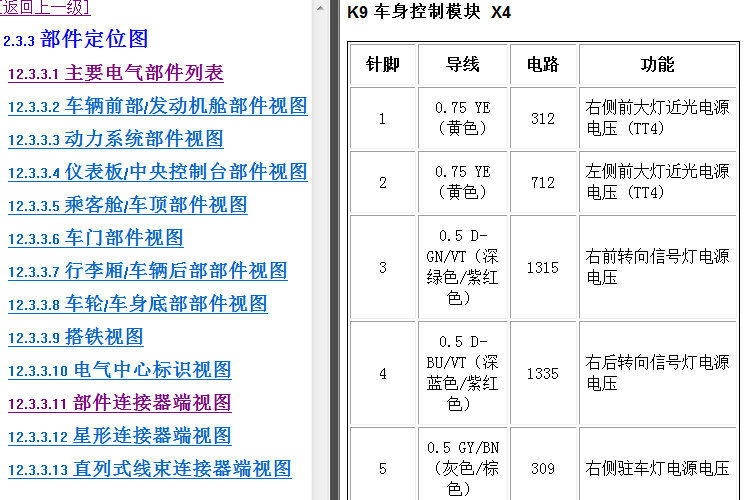Screen dimensions: 752x500
Task: Open 12.3.3.13 直列式线束连接器端视图 link
Action: (150, 470)
